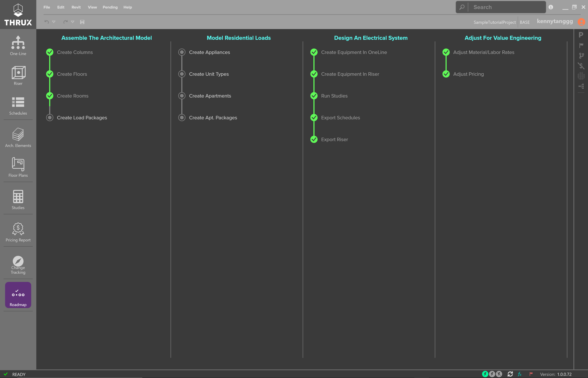Click the undo arrow icon
This screenshot has height=378, width=588.
click(46, 22)
